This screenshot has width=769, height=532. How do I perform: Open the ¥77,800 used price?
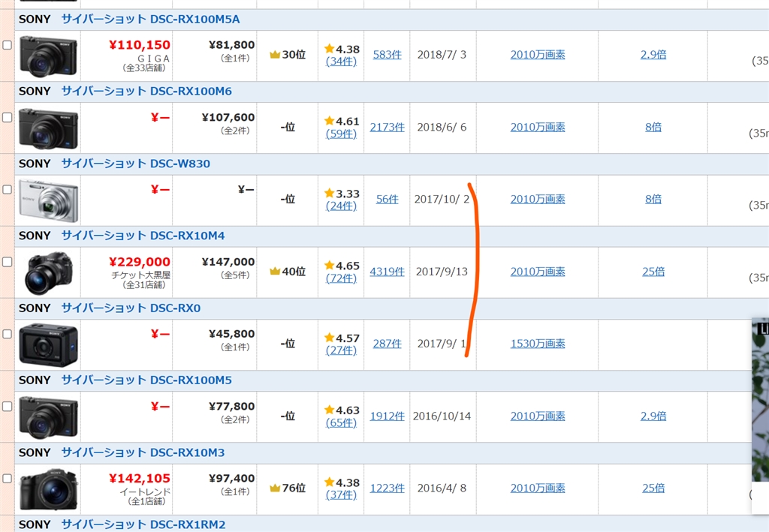(x=231, y=407)
